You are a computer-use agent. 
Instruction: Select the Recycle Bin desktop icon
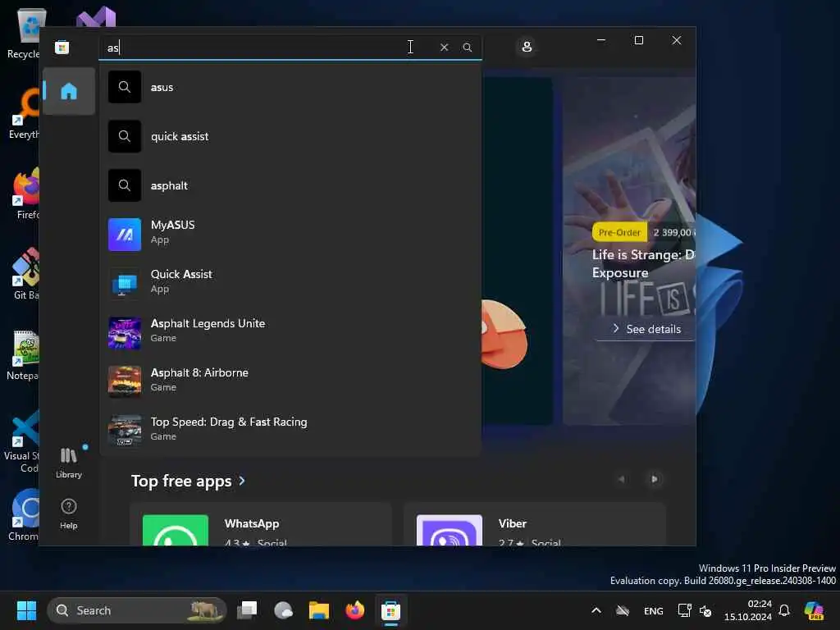(x=25, y=33)
